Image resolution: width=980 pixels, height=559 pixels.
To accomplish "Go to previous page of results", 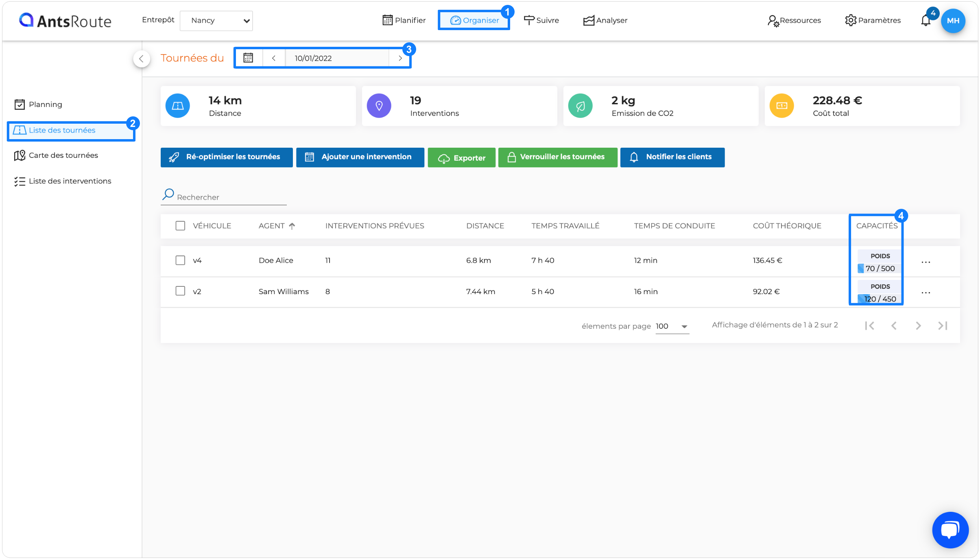I will [x=894, y=325].
